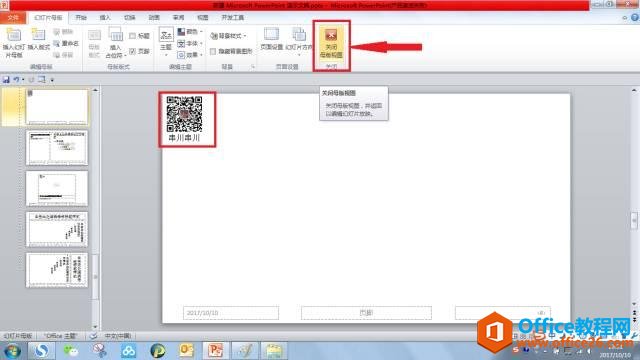Toggle the Footers checkbox
The image size is (640, 360).
(132, 51)
